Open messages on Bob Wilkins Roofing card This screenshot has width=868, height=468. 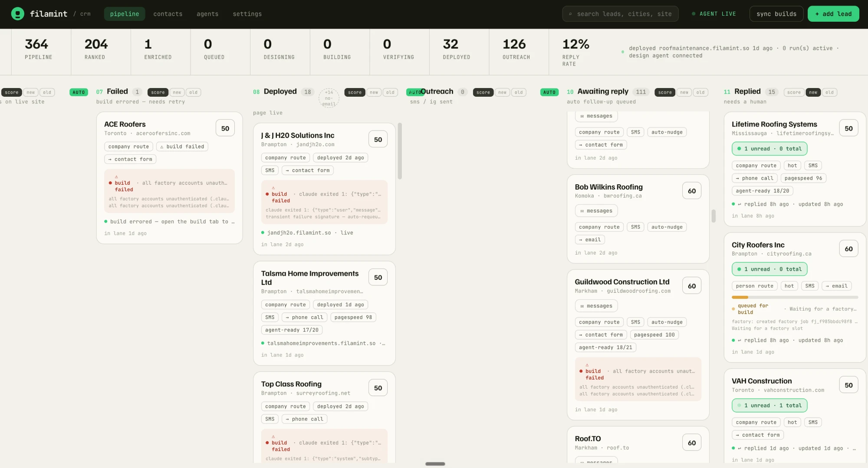coord(596,211)
